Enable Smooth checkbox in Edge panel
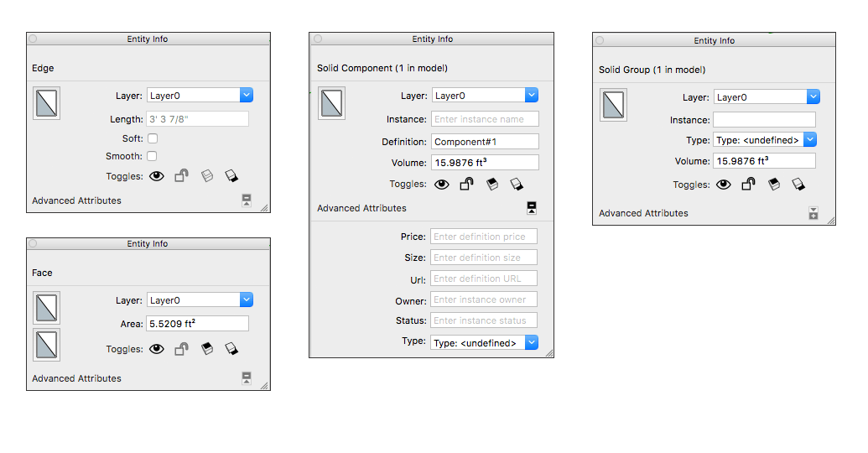Screen dimensions: 868x453 [x=152, y=156]
